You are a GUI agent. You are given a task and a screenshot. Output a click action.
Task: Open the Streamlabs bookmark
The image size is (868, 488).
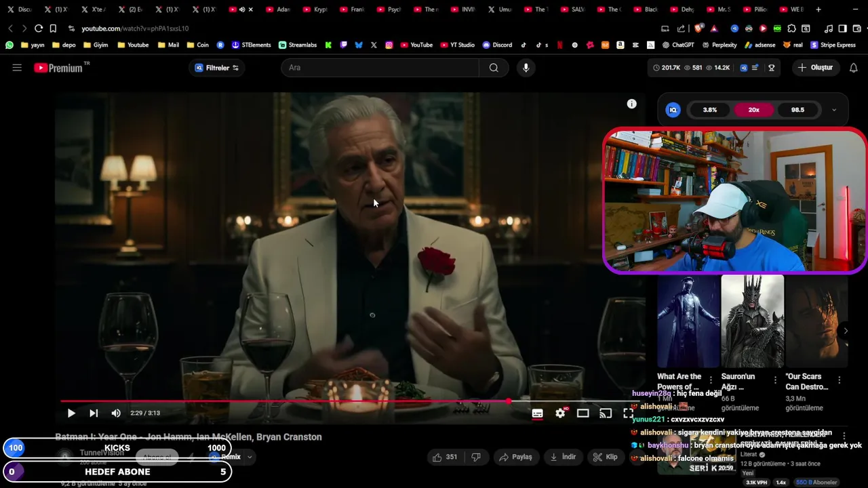[298, 45]
